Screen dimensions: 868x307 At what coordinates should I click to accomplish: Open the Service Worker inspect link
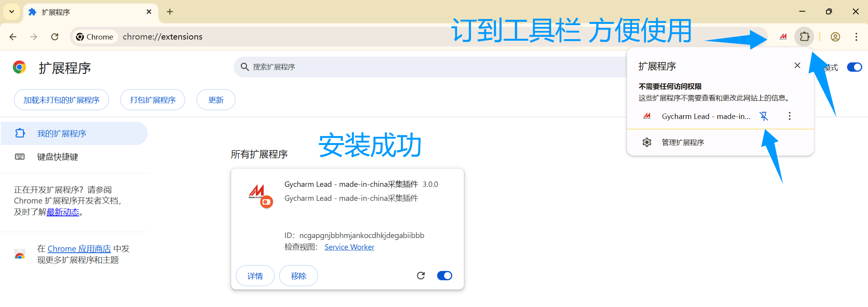(349, 247)
